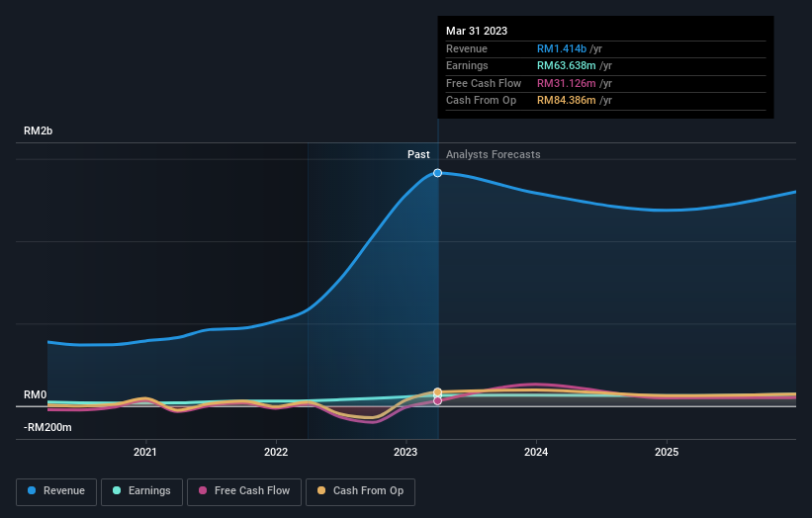The image size is (812, 518).
Task: Click the 2025 x-axis label
Action: 667,452
